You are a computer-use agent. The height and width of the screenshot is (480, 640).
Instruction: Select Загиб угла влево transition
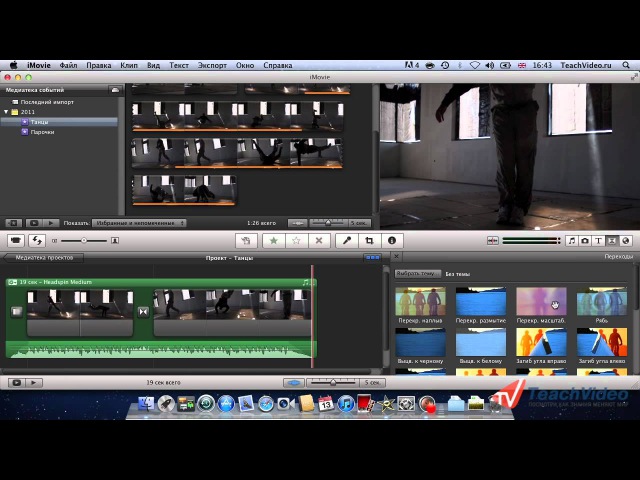coord(602,346)
